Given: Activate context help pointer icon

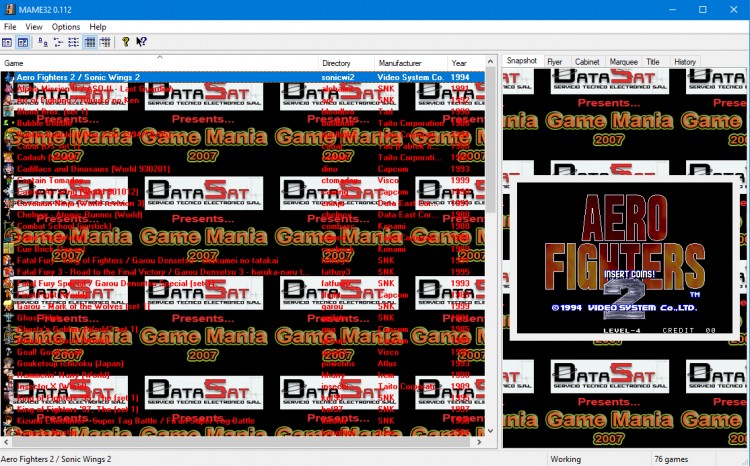Looking at the screenshot, I should [x=141, y=42].
